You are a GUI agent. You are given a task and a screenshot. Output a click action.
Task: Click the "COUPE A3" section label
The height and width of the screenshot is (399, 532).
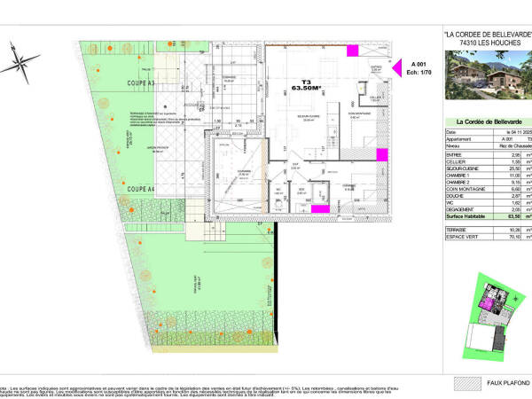(x=141, y=82)
